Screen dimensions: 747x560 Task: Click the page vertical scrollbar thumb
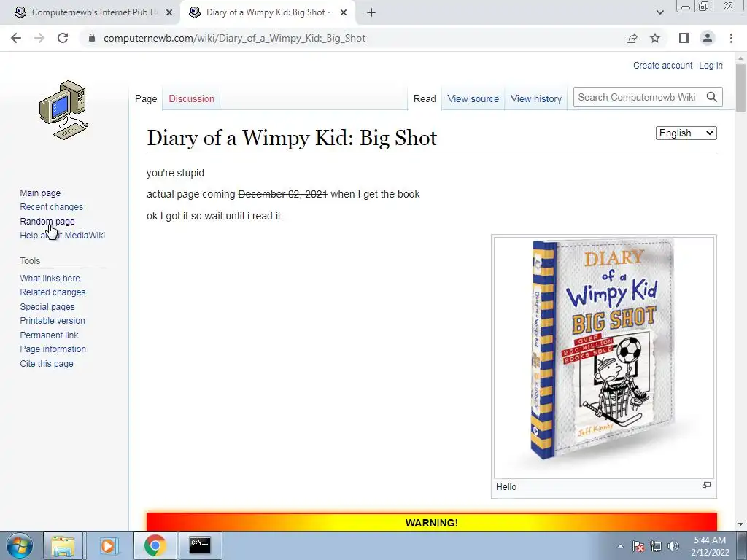pos(740,88)
